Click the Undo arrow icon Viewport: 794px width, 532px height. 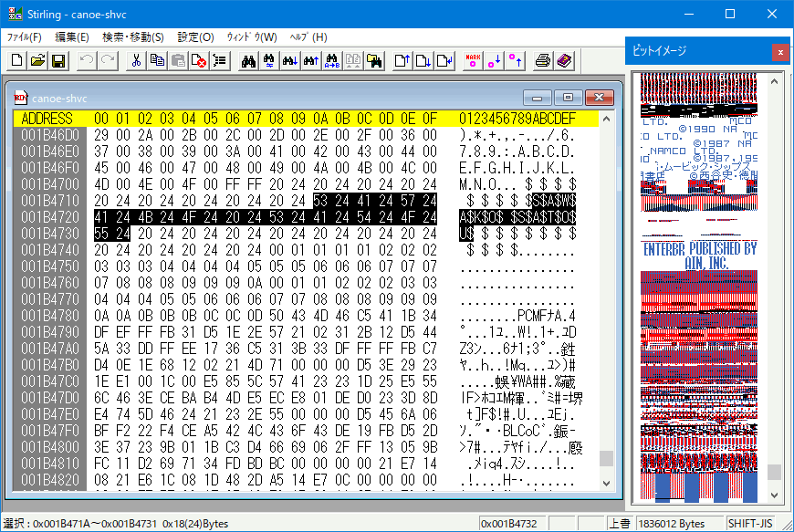(x=85, y=61)
